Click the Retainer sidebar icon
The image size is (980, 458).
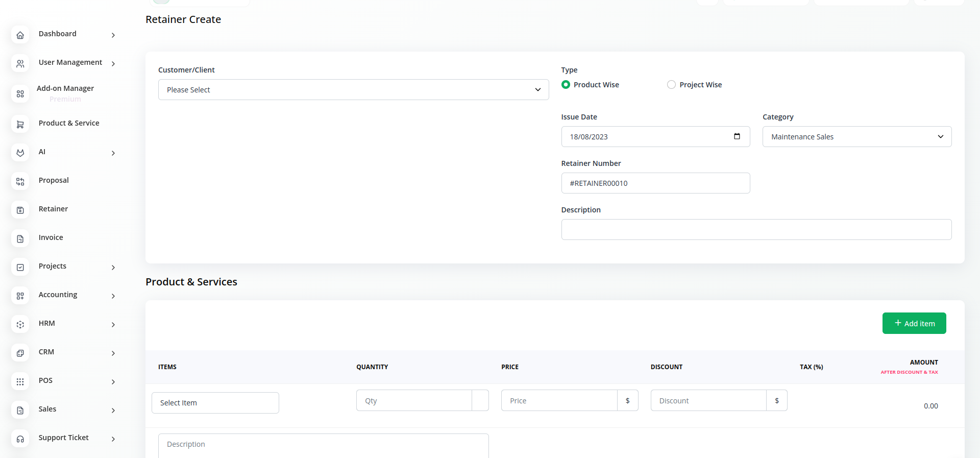[x=20, y=210]
